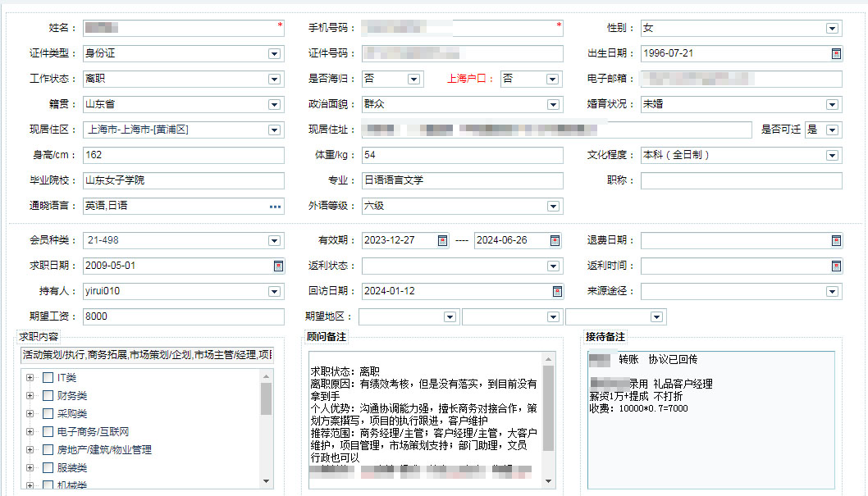Click the 手机号码 input field

(x=463, y=28)
